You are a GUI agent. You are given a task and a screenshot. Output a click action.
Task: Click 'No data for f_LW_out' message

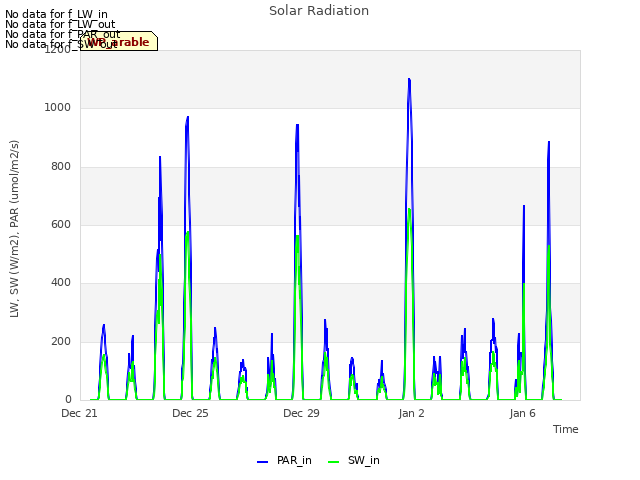[x=60, y=24]
